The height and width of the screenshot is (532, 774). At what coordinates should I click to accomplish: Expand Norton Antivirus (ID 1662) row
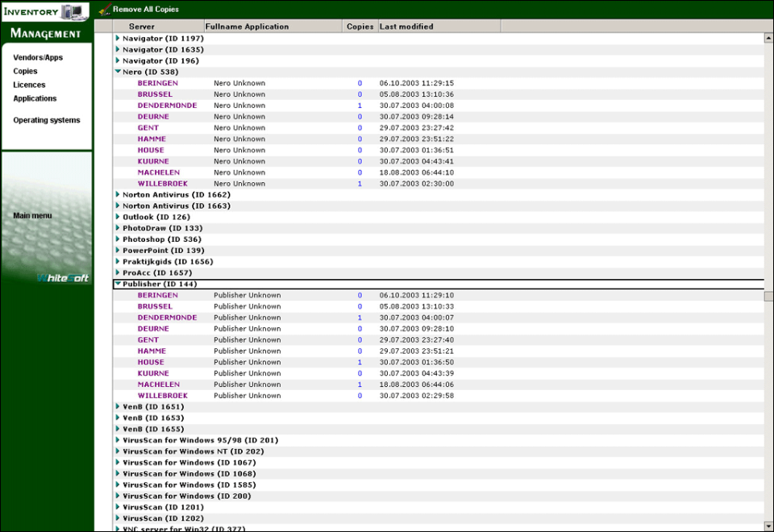tap(118, 194)
